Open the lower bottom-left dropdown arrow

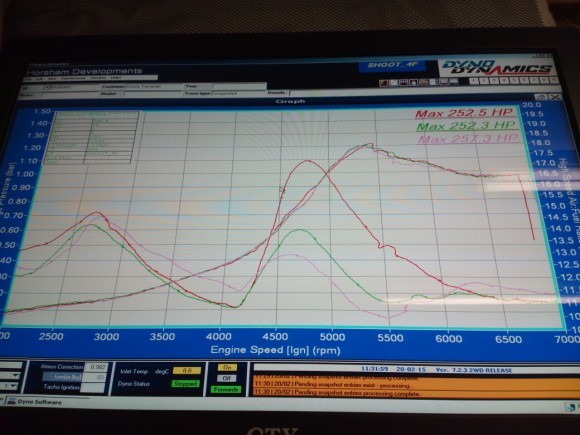14,387
